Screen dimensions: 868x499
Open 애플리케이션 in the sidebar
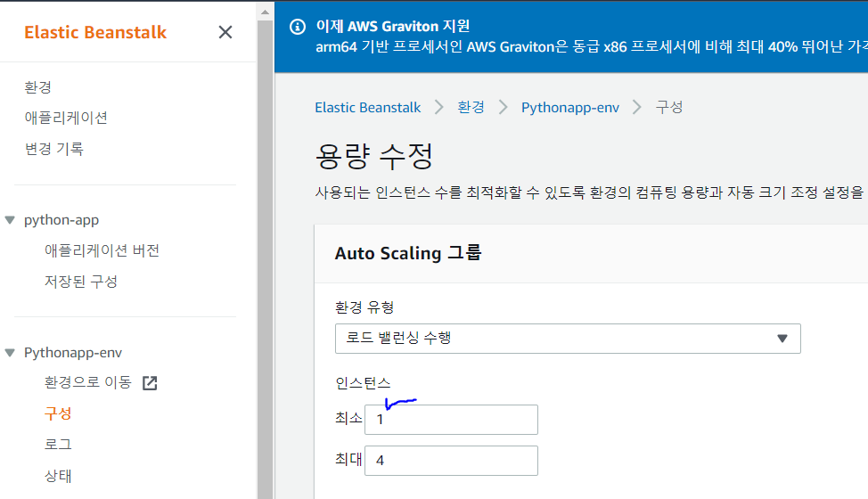click(66, 118)
